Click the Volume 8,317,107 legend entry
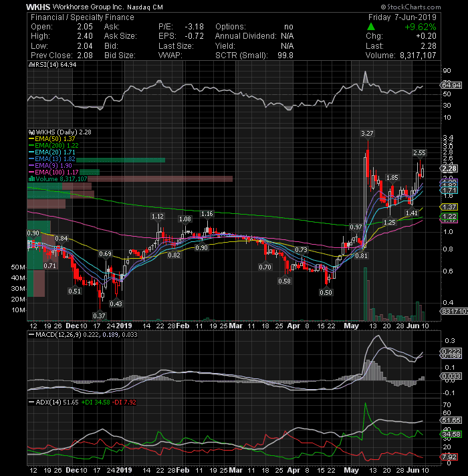 point(58,178)
